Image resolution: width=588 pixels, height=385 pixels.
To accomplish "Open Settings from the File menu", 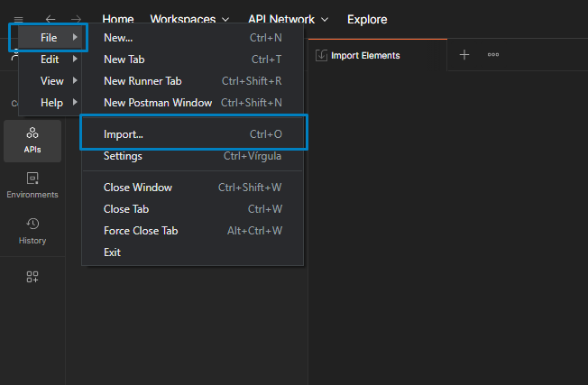I will point(192,156).
